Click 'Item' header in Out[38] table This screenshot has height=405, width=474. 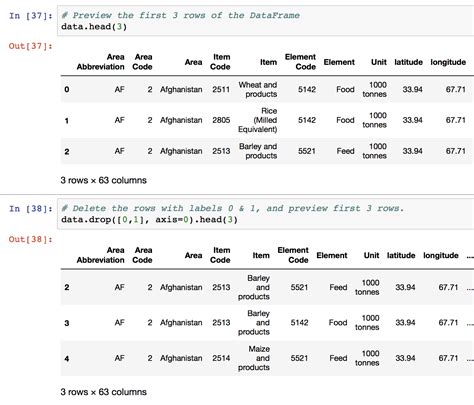tap(261, 255)
